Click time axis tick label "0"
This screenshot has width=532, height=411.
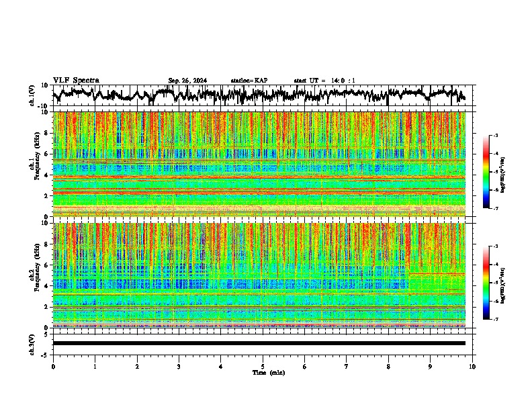click(53, 367)
